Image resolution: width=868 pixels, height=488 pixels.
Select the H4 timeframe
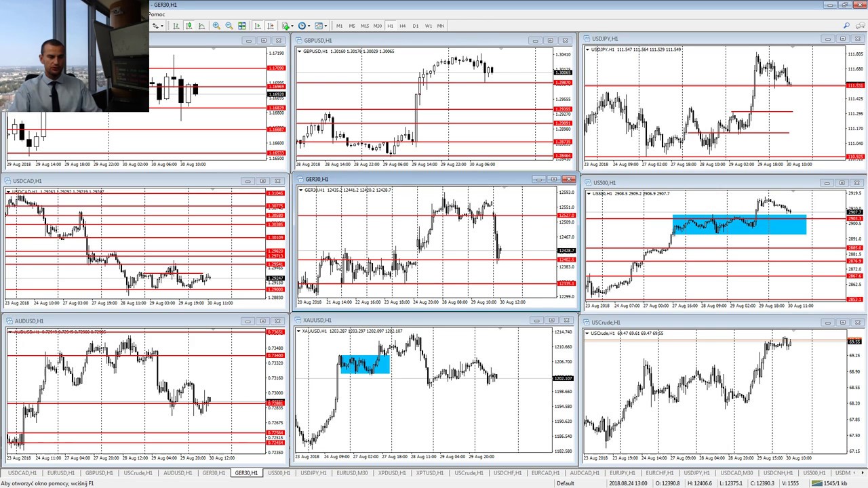click(403, 26)
